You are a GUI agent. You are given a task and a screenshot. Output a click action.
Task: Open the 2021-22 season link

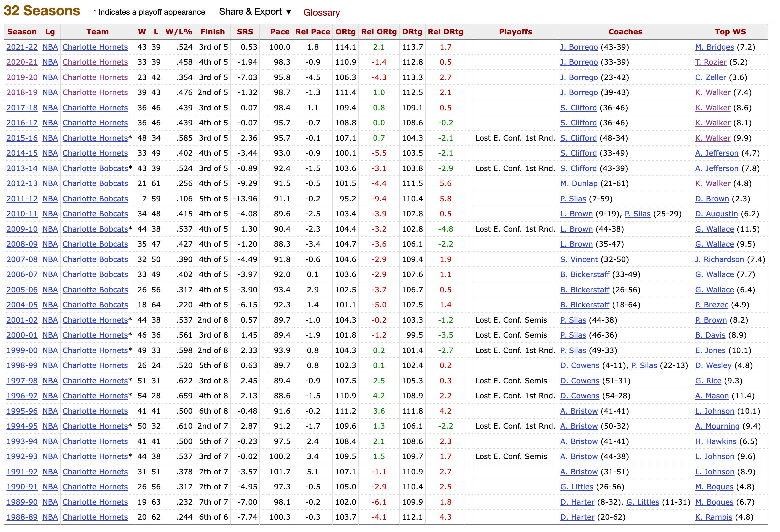[x=22, y=47]
